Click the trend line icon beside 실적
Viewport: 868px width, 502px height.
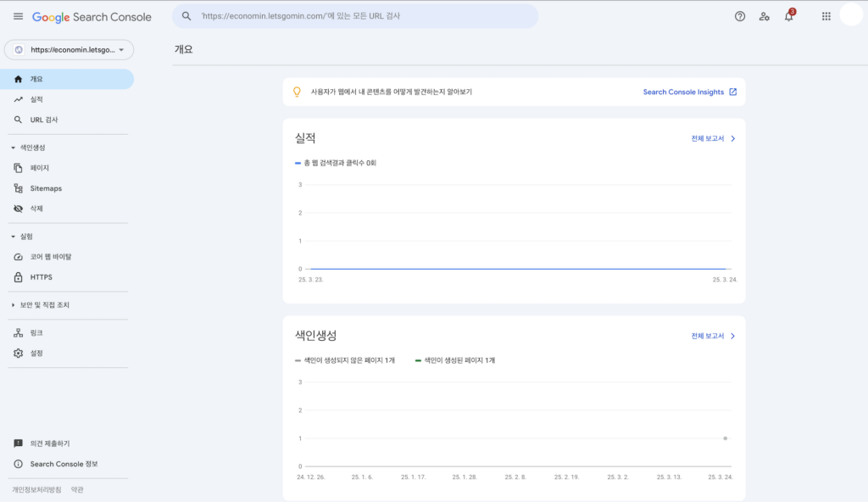click(19, 100)
